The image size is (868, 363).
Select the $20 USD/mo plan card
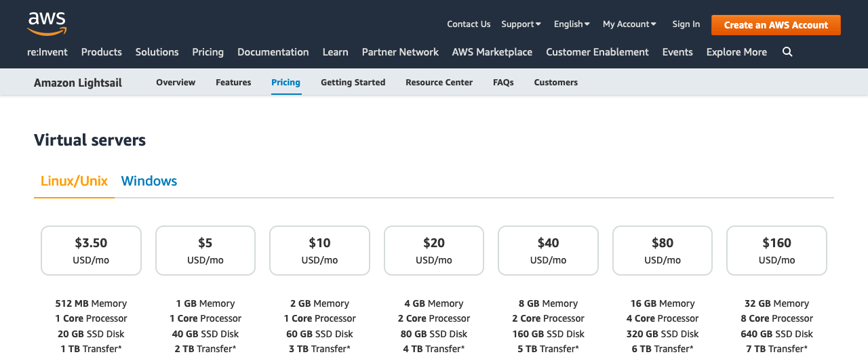434,251
